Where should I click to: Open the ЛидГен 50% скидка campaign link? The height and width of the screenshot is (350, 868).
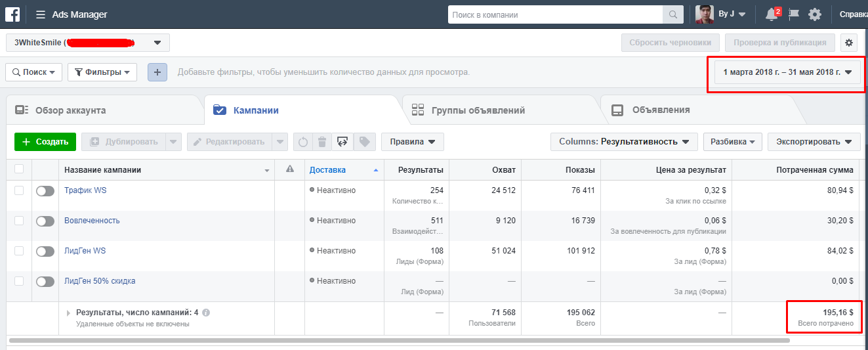(100, 281)
